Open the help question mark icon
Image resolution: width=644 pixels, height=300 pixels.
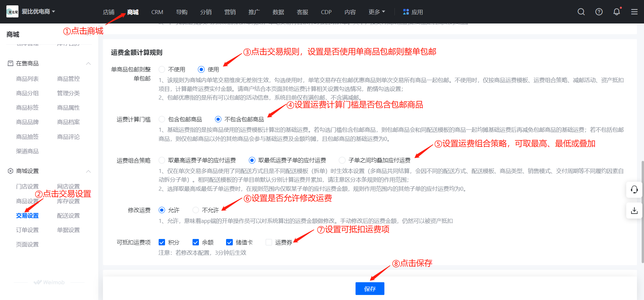click(x=599, y=12)
